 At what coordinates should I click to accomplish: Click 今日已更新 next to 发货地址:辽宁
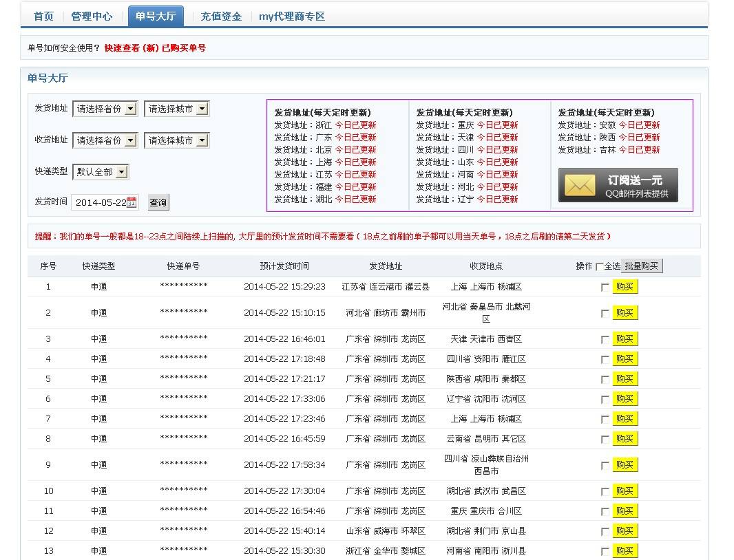click(x=498, y=200)
